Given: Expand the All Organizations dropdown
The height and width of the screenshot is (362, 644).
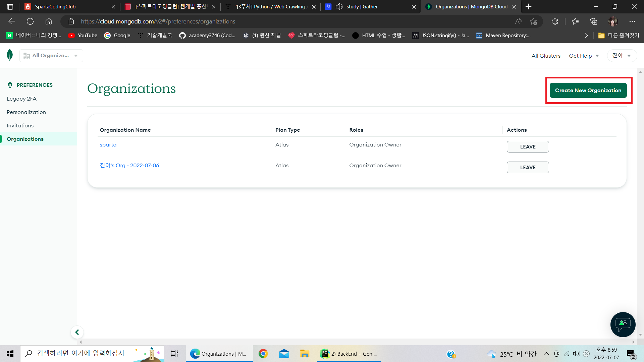Looking at the screenshot, I should click(x=51, y=56).
